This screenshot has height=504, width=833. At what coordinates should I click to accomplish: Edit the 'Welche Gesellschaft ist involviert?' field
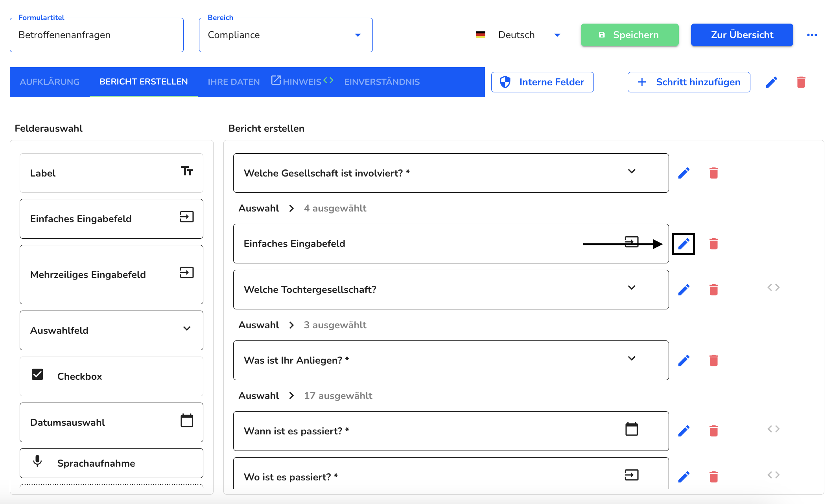coord(684,173)
